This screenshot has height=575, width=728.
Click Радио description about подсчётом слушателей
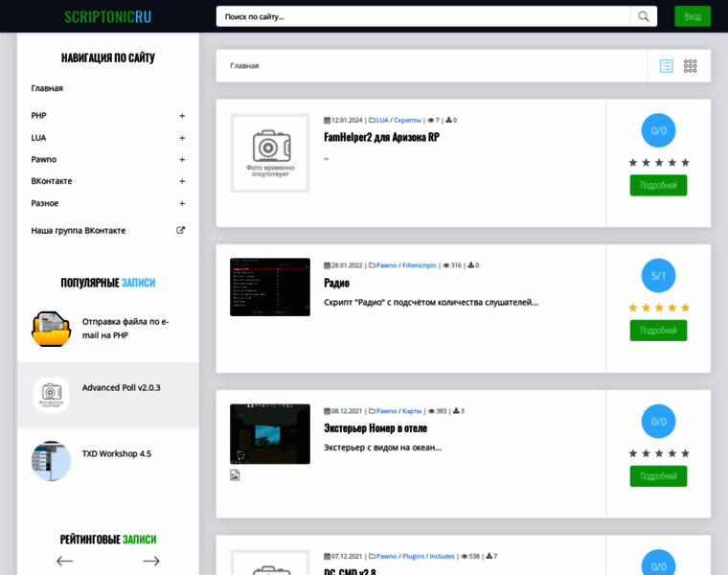tap(431, 303)
